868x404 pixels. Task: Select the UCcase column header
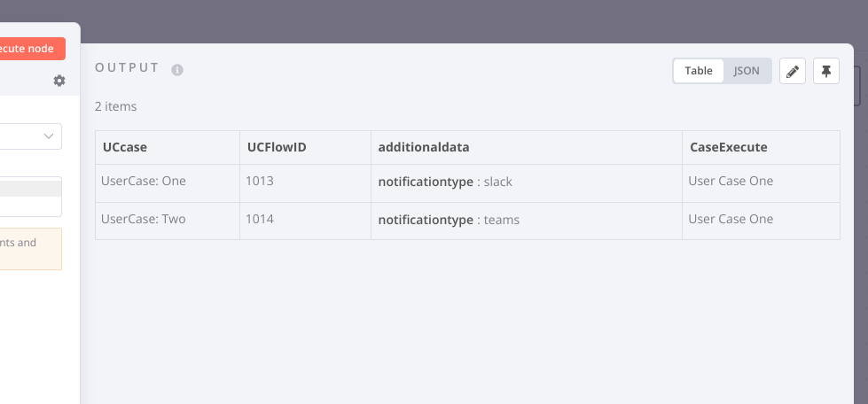pos(125,147)
